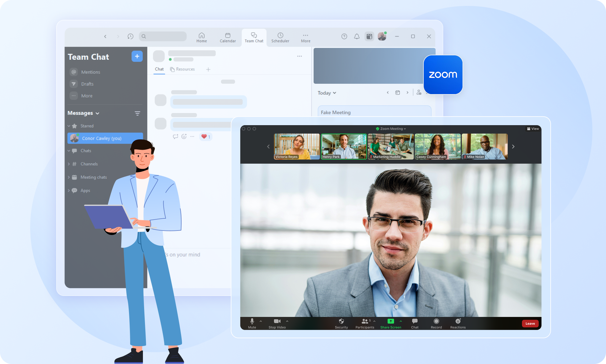
Task: Toggle the heart reaction on the message
Action: [206, 136]
